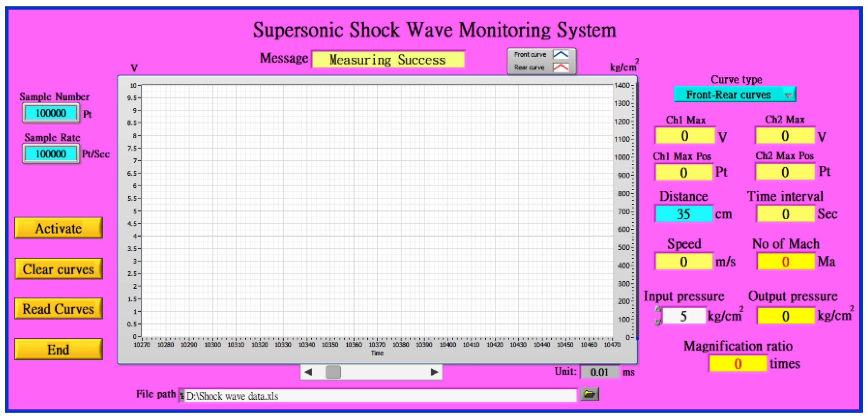Screen dimensions: 868x419
Task: Select the Front-Rear curves combo box
Action: [728, 95]
